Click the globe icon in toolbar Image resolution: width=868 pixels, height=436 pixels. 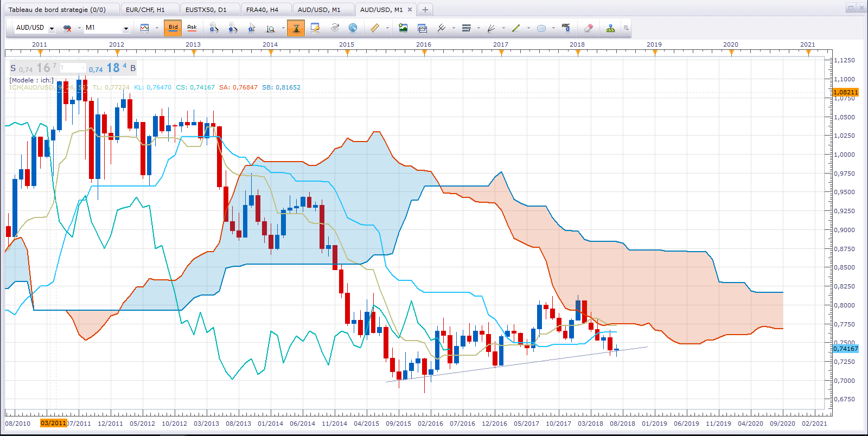pos(353,28)
